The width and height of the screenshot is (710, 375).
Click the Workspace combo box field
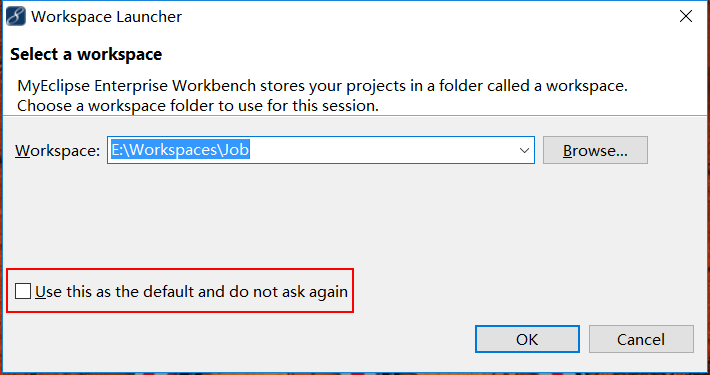tap(321, 150)
